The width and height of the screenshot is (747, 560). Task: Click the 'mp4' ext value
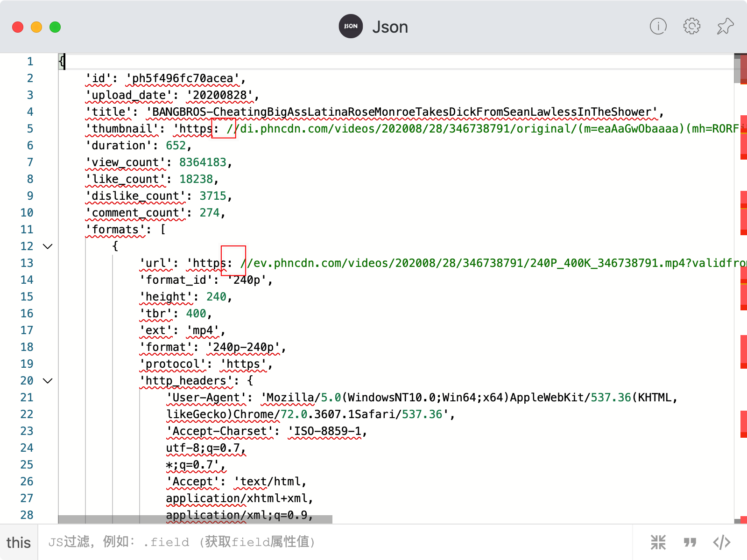tap(203, 330)
